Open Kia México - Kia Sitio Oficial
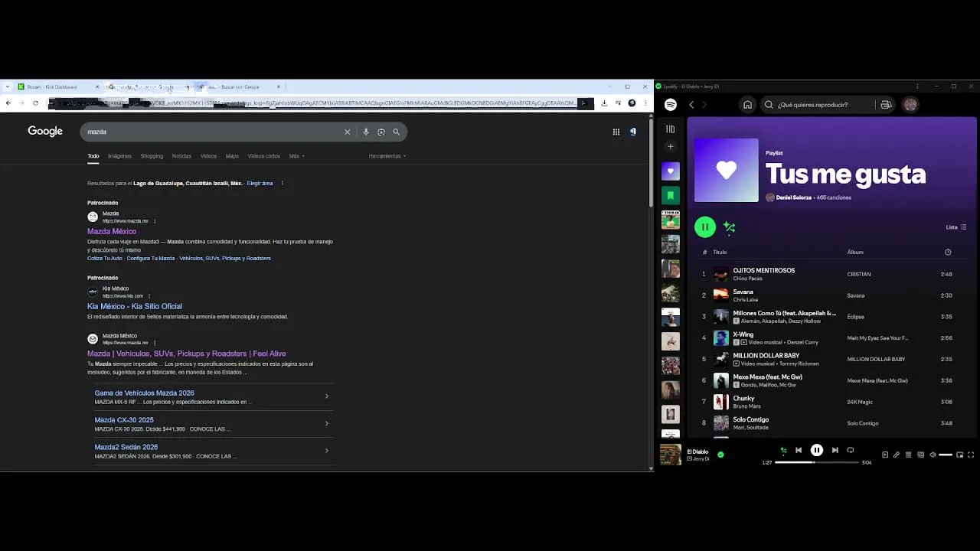Viewport: 980px width, 551px height. click(135, 306)
